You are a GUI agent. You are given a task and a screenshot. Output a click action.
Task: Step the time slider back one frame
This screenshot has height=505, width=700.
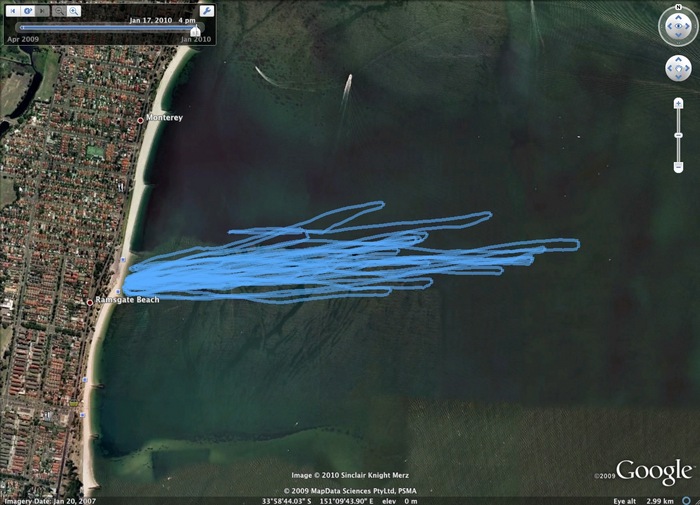[15, 11]
